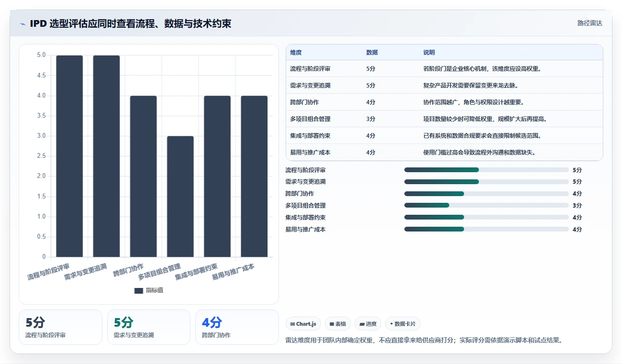Click the 跨部门协作 progress bar
Viewport: 622px width, 364px height.
[487, 194]
